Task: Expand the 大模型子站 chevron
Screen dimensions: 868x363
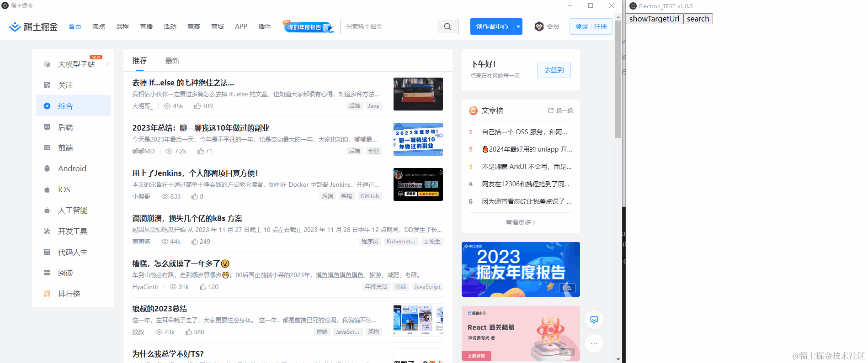Action: [x=107, y=64]
